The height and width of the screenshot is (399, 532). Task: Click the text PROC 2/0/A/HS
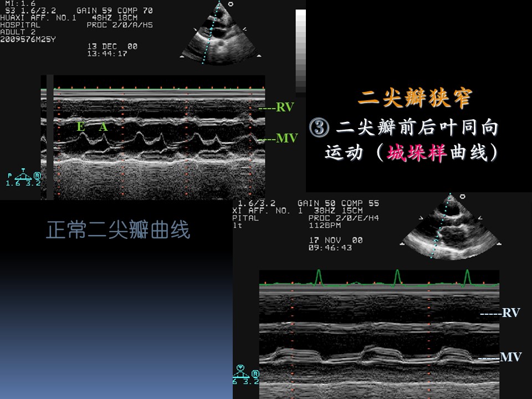(x=120, y=25)
